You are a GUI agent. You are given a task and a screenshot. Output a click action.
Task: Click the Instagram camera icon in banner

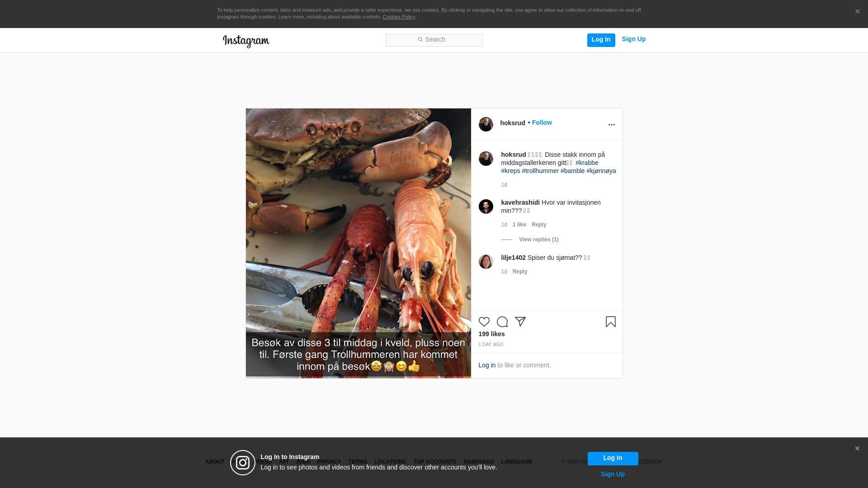click(x=243, y=463)
